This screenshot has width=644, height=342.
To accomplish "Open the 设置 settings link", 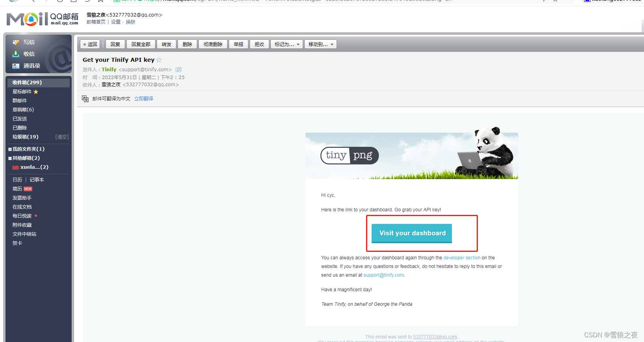I will (116, 22).
